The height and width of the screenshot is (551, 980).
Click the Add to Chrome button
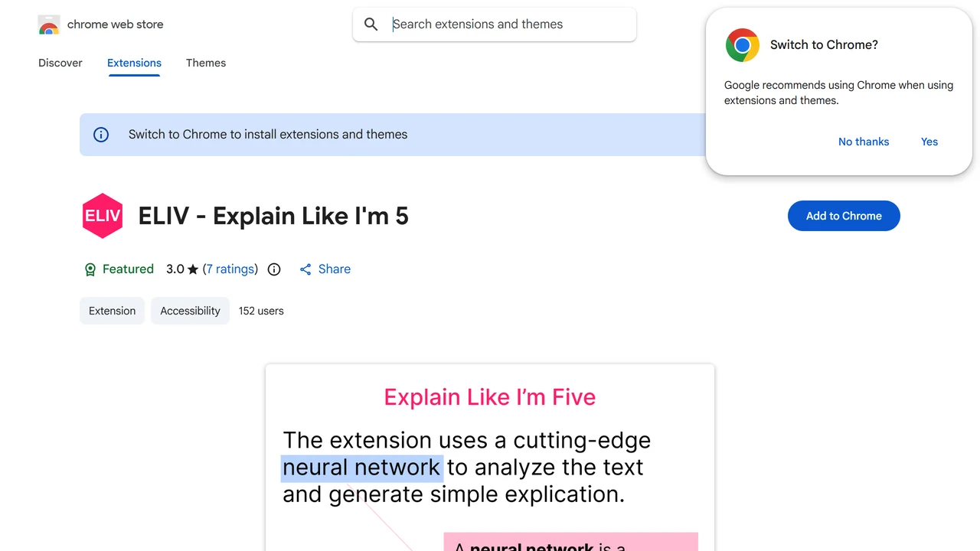[844, 216]
